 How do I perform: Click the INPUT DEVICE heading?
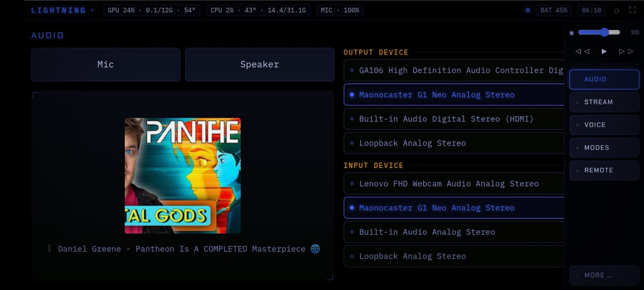click(373, 166)
